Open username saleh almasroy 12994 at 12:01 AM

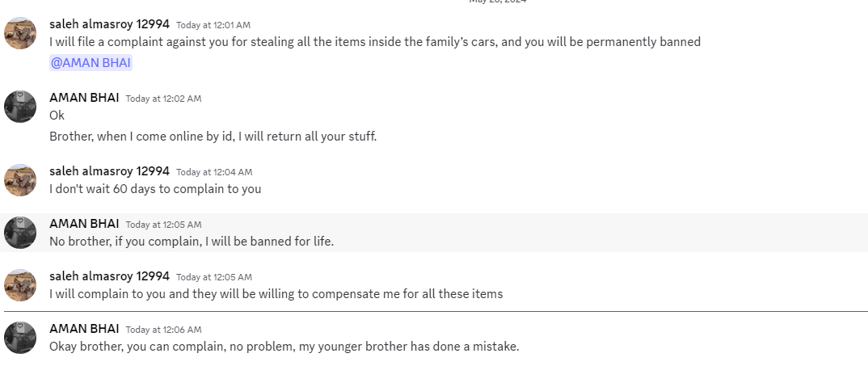pyautogui.click(x=109, y=24)
